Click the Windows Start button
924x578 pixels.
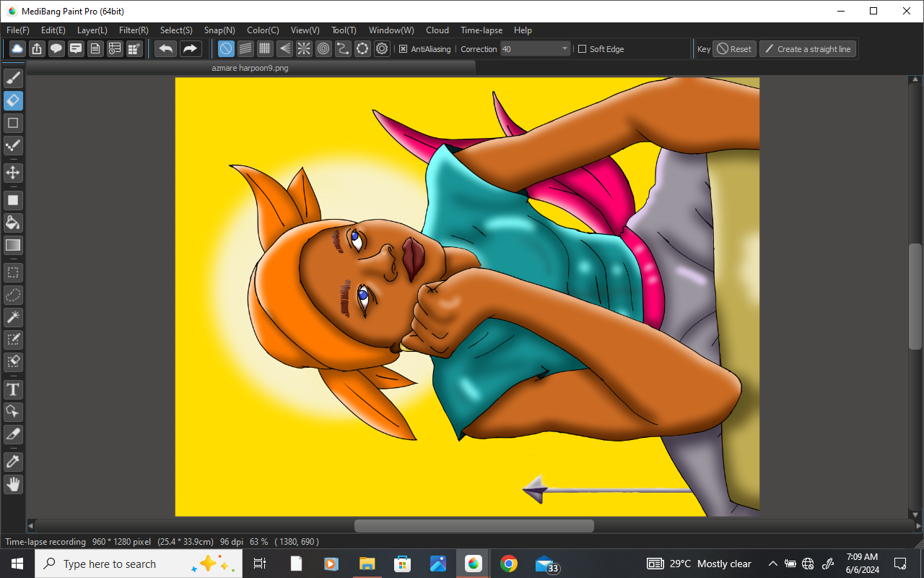(17, 564)
